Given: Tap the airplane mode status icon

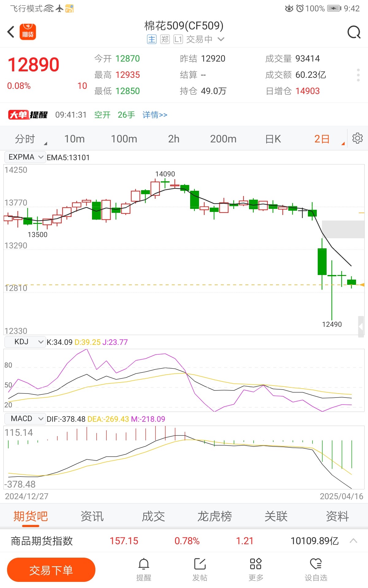Looking at the screenshot, I should coord(59,9).
